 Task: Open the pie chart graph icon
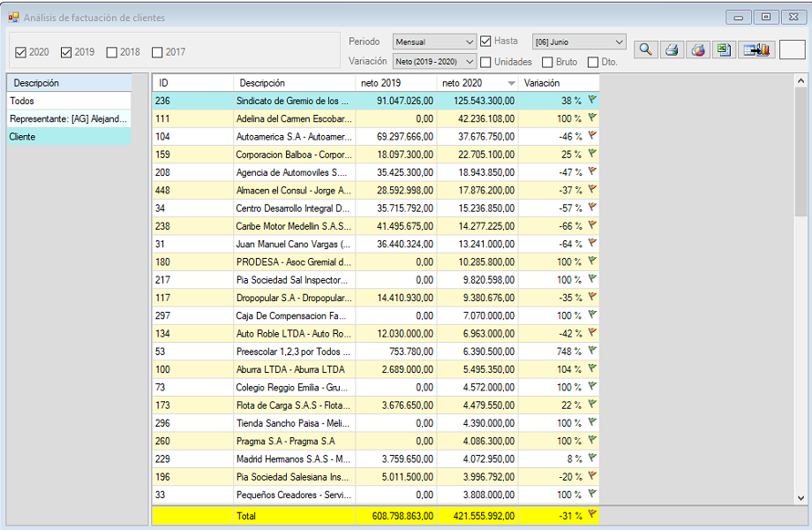click(x=698, y=50)
